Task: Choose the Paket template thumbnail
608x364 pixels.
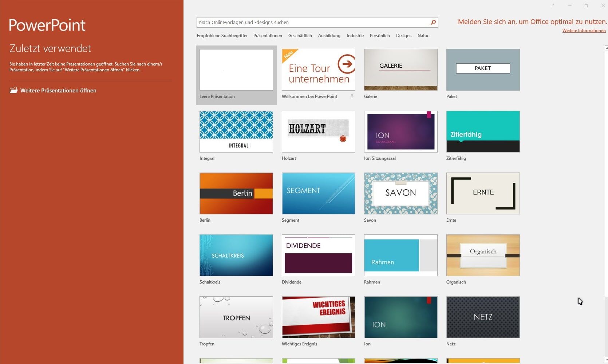Action: point(483,70)
